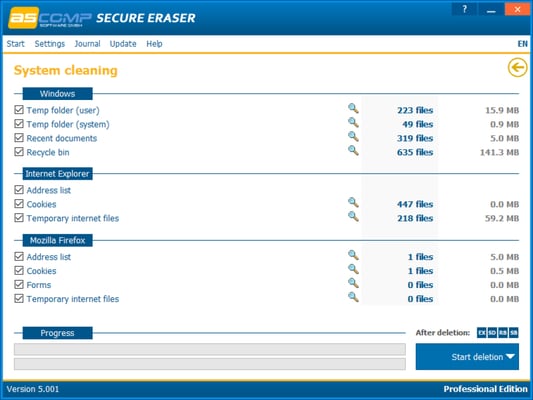This screenshot has height=400, width=533.
Task: Click the 635 files count
Action: pyautogui.click(x=415, y=152)
